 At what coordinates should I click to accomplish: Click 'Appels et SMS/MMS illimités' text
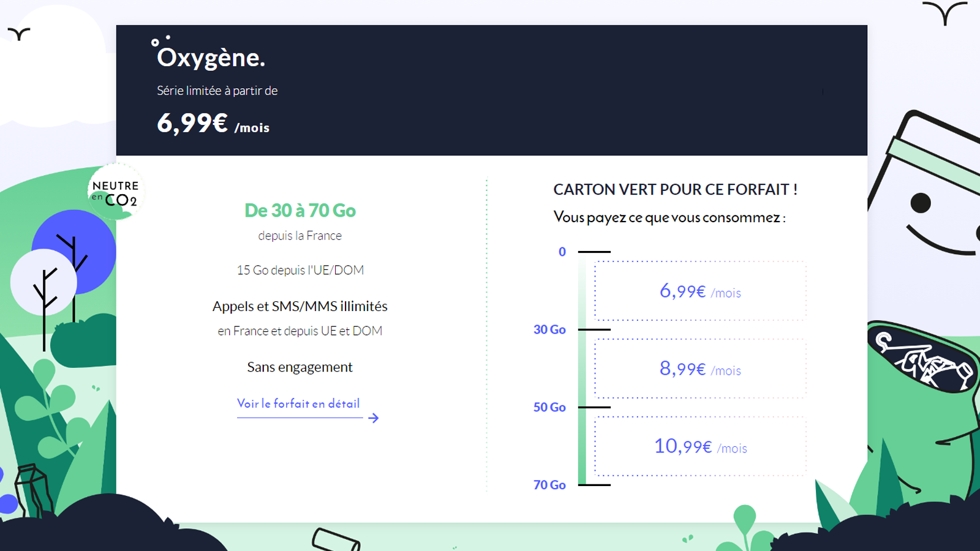click(300, 306)
